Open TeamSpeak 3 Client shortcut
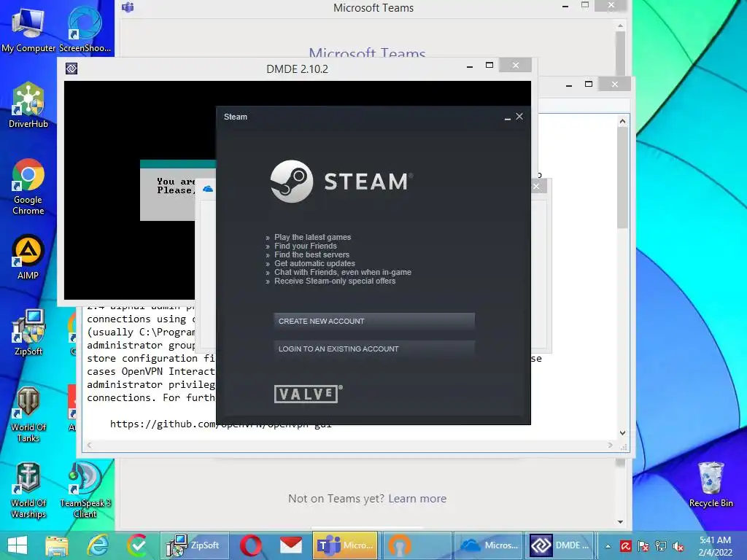Image resolution: width=747 pixels, height=560 pixels. point(85,490)
